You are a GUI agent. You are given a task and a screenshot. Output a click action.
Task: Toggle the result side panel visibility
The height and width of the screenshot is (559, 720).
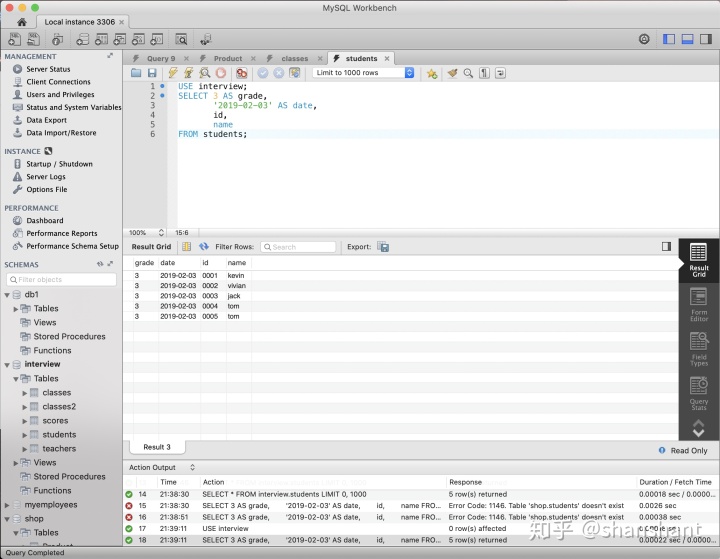[x=666, y=247]
